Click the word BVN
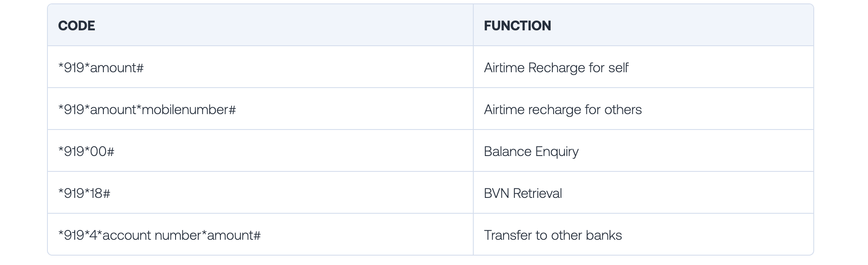 point(496,193)
